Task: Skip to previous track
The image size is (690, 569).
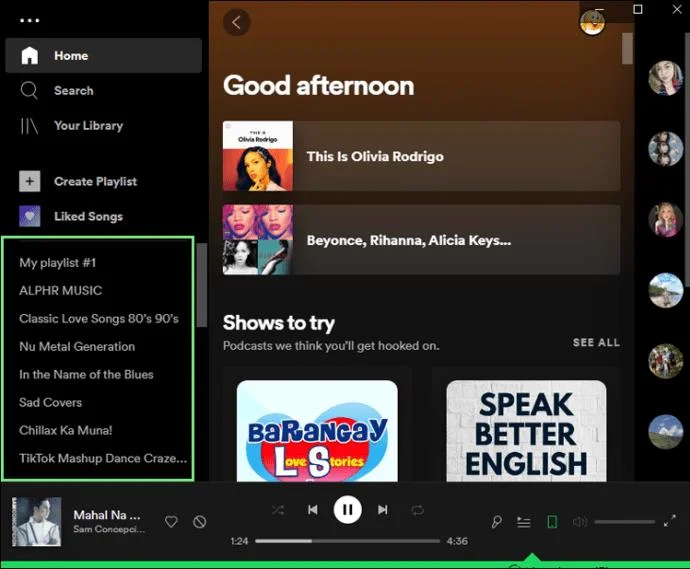Action: click(x=312, y=510)
